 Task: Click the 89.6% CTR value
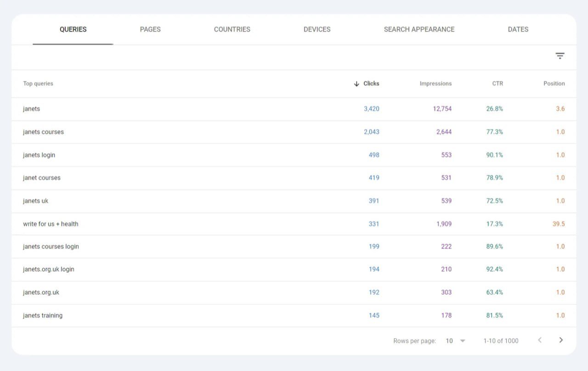495,247
